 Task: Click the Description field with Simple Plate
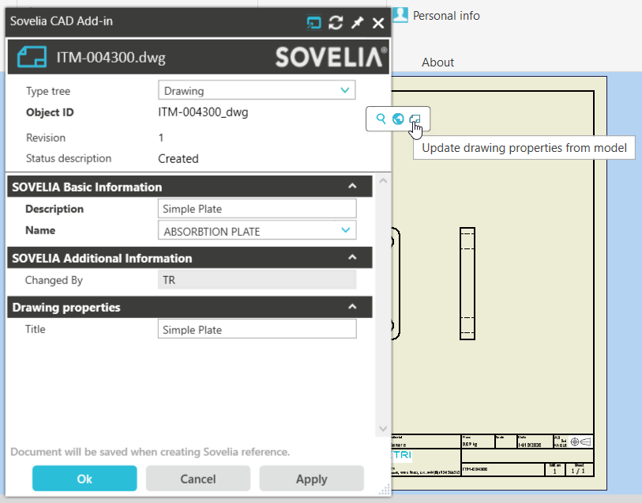tap(257, 209)
